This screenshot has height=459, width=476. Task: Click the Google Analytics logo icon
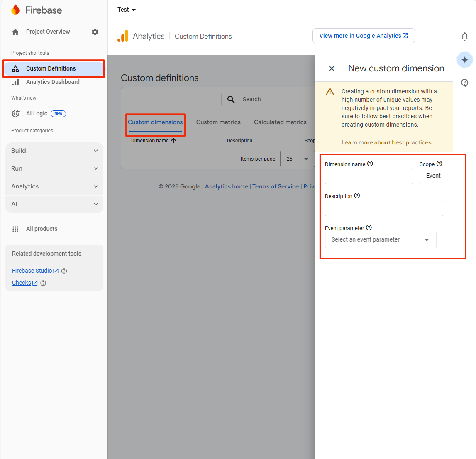(x=123, y=36)
